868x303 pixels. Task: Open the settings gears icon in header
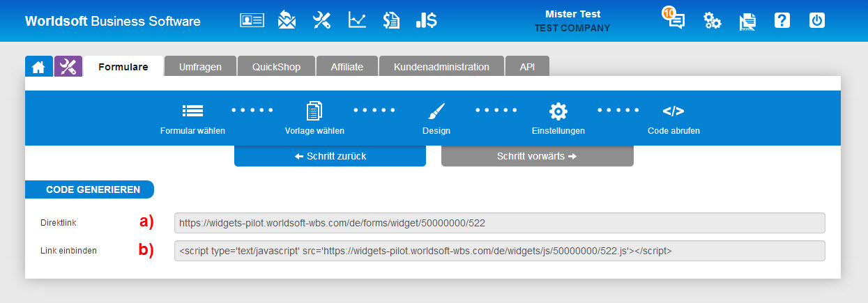[x=712, y=20]
